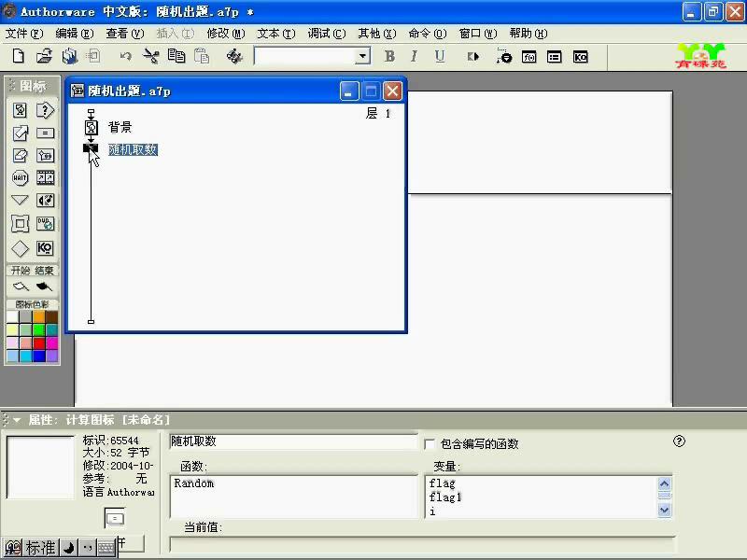Pick the black Stop flag
Screen dimensions: 747x560
coord(44,287)
